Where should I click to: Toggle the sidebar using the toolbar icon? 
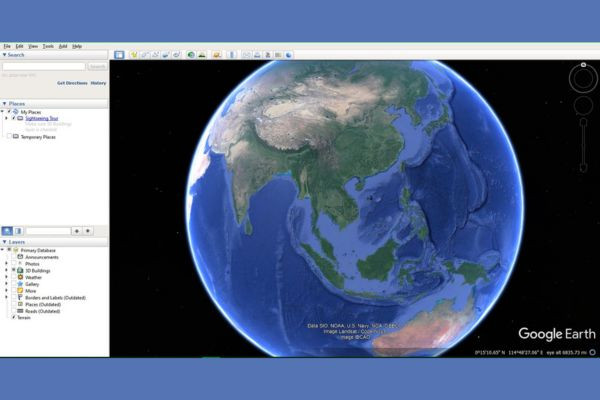pos(119,55)
